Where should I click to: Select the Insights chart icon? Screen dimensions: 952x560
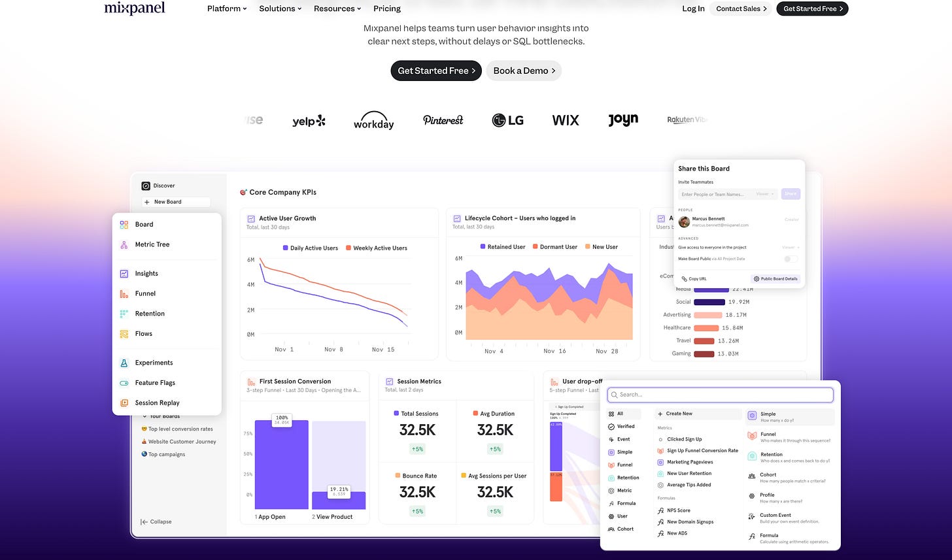point(124,274)
